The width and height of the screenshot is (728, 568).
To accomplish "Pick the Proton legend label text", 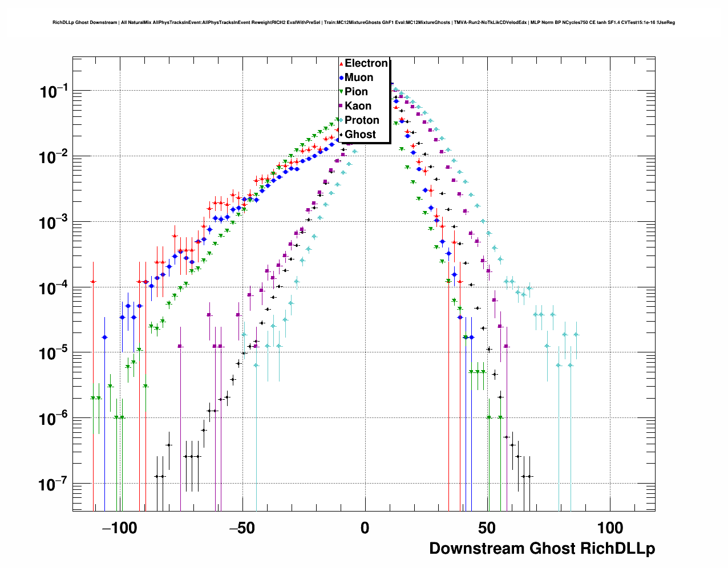I will pyautogui.click(x=362, y=120).
